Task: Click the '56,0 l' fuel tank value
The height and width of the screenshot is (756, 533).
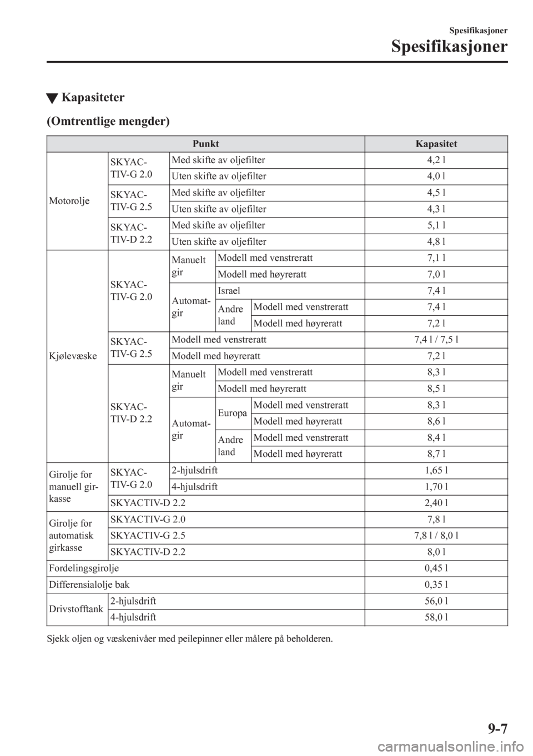Action: pos(436,601)
